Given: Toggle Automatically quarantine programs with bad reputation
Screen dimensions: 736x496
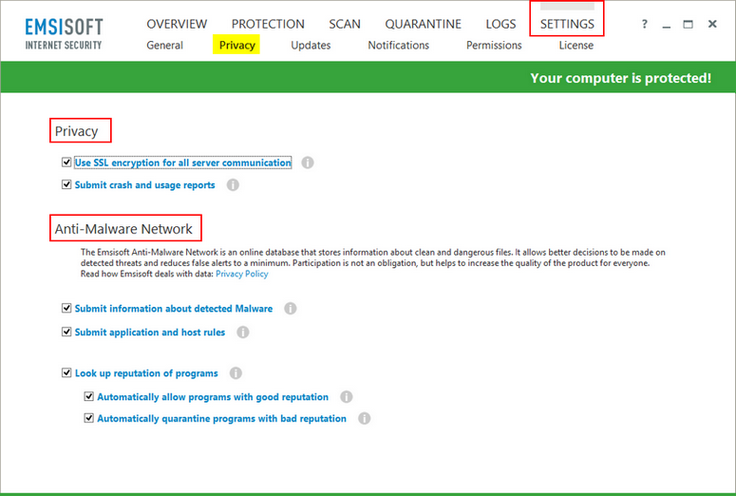Looking at the screenshot, I should 89,418.
